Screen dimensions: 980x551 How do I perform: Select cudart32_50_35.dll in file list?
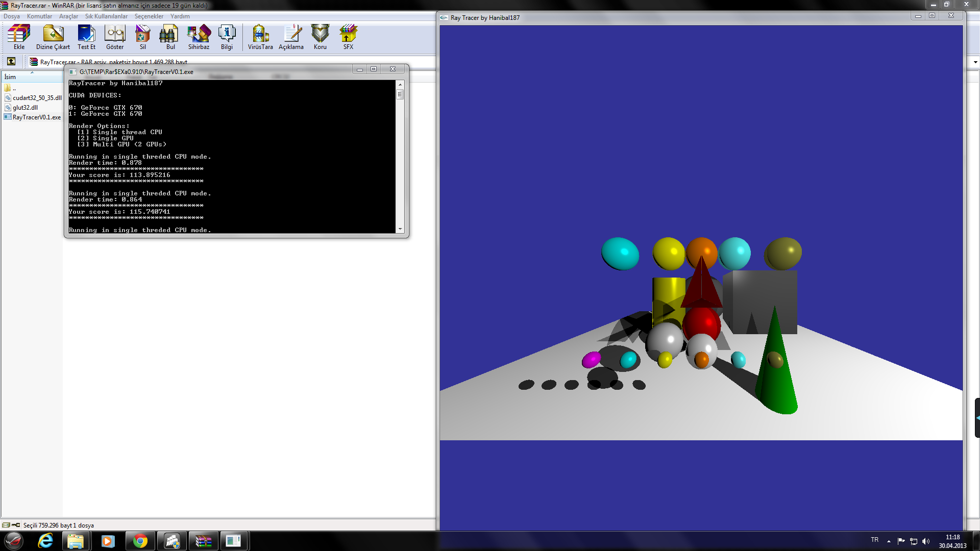click(x=33, y=97)
